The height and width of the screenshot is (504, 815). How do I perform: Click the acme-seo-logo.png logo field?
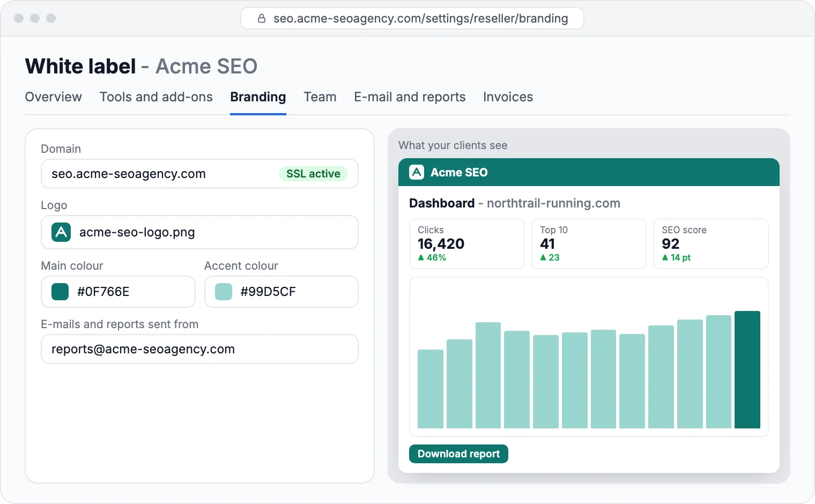199,232
